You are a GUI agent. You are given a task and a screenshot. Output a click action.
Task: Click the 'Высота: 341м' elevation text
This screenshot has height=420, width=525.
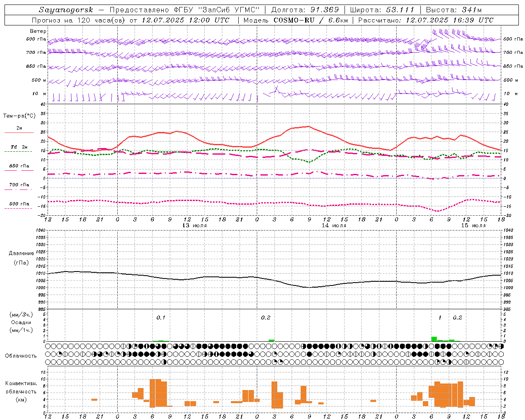click(x=454, y=10)
